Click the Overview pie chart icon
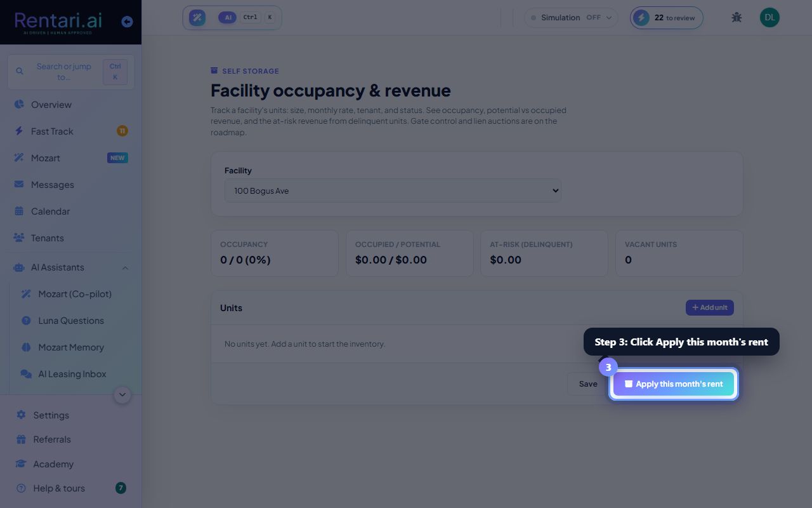 (x=19, y=104)
